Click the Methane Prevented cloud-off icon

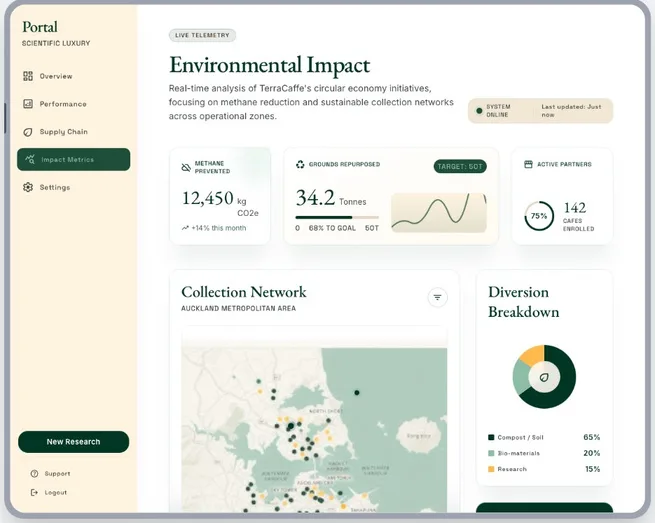point(186,167)
